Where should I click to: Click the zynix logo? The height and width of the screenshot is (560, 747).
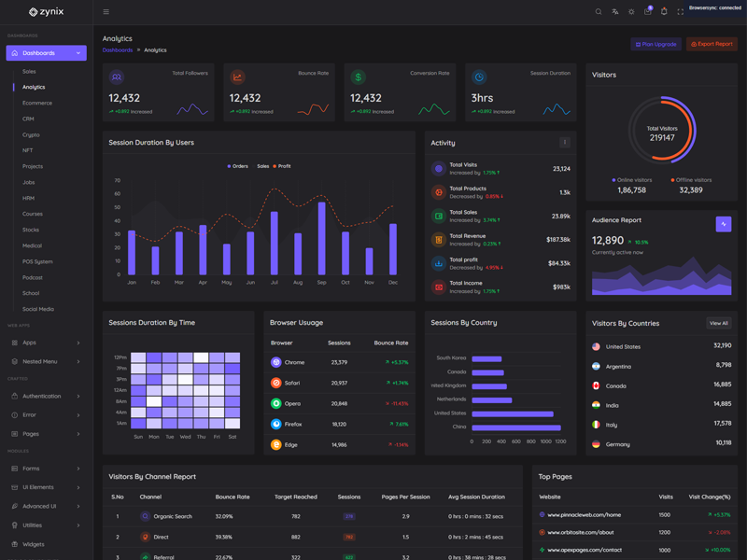[46, 12]
